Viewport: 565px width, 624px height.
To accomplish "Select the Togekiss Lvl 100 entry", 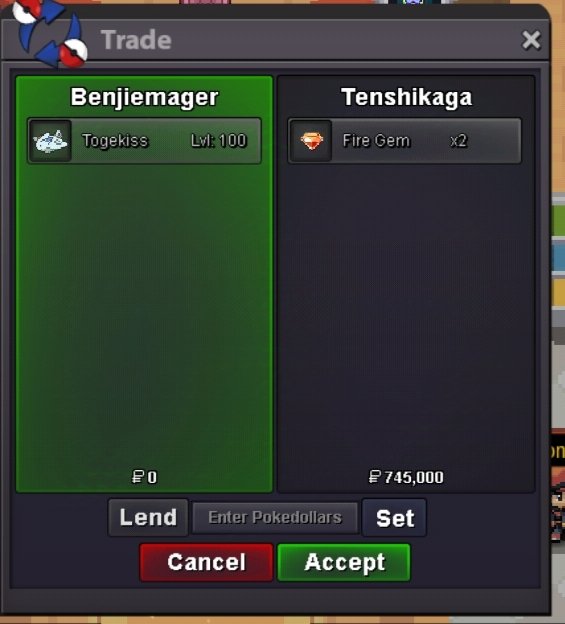I will click(144, 141).
